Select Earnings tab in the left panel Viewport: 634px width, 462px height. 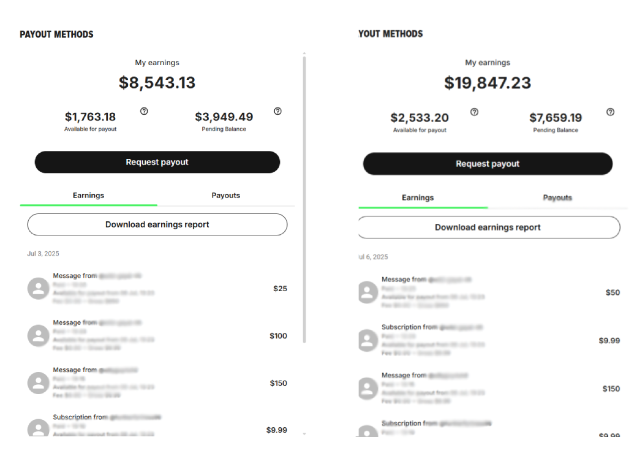[x=89, y=195]
